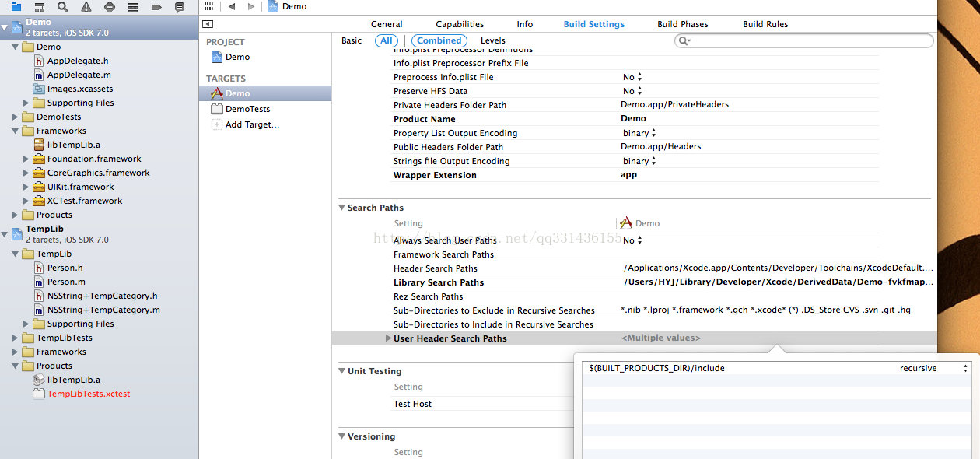Image resolution: width=980 pixels, height=459 pixels.
Task: Show Basic build settings only
Action: point(352,40)
